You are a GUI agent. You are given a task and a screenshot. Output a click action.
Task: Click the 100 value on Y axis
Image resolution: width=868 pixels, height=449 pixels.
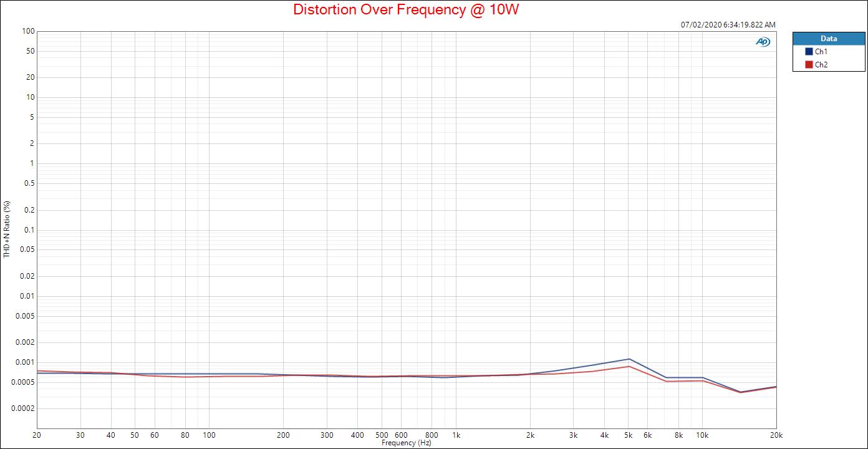pyautogui.click(x=27, y=31)
